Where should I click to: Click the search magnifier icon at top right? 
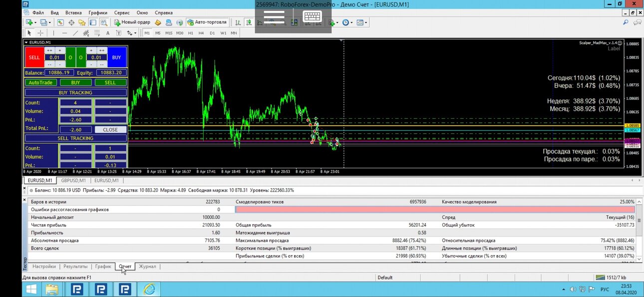pos(626,22)
